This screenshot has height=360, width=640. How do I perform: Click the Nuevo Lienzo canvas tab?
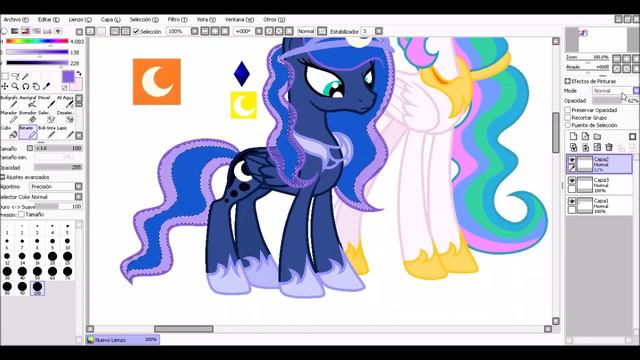coord(122,340)
